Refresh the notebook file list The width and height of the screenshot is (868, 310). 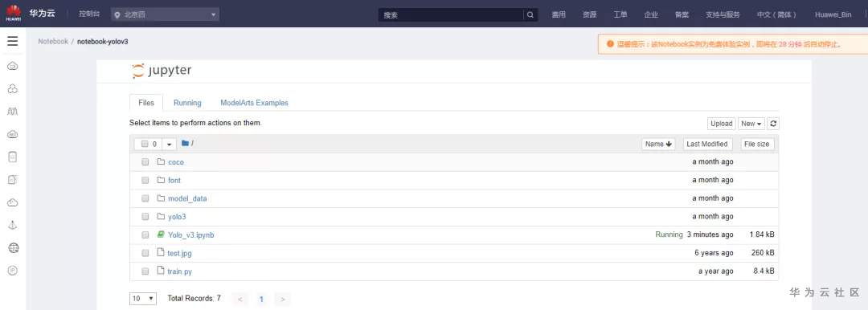(x=773, y=124)
